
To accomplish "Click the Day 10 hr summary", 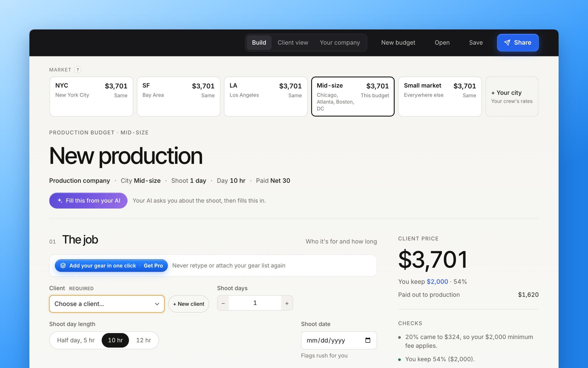I will (x=231, y=181).
